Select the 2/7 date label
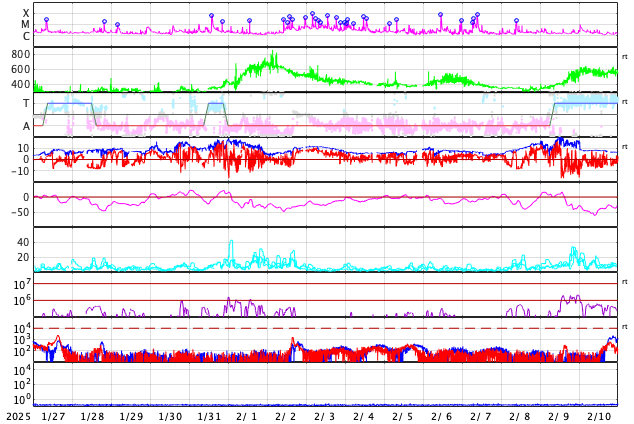The width and height of the screenshot is (634, 424). click(x=481, y=417)
